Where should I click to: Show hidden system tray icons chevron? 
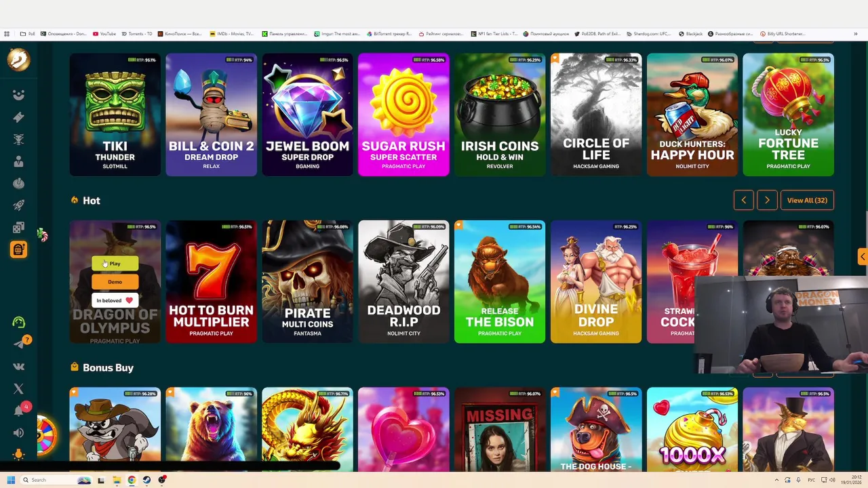click(x=777, y=480)
